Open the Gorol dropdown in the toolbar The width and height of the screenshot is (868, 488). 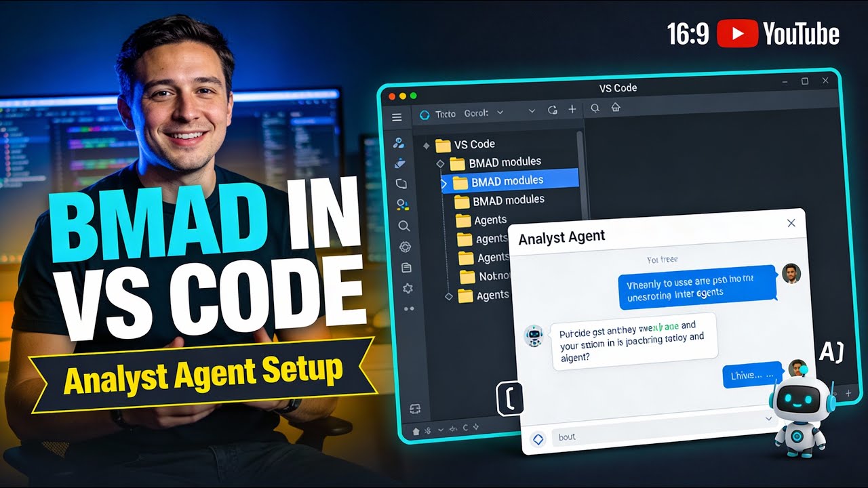484,113
